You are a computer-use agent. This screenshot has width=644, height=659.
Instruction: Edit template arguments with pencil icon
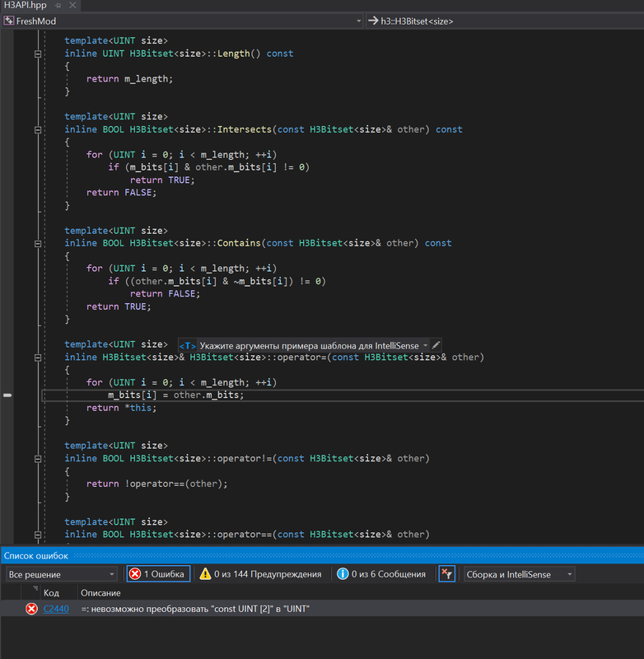coord(436,345)
